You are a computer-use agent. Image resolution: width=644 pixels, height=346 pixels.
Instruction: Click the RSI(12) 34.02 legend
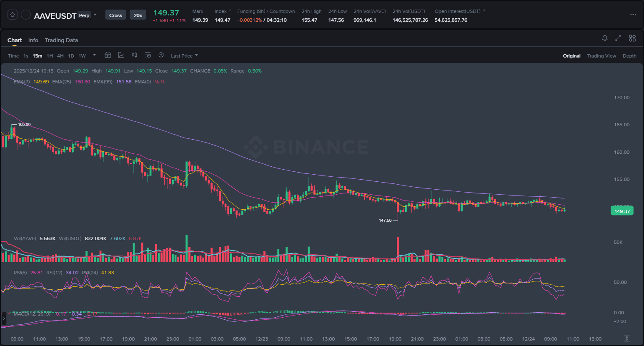(x=63, y=273)
